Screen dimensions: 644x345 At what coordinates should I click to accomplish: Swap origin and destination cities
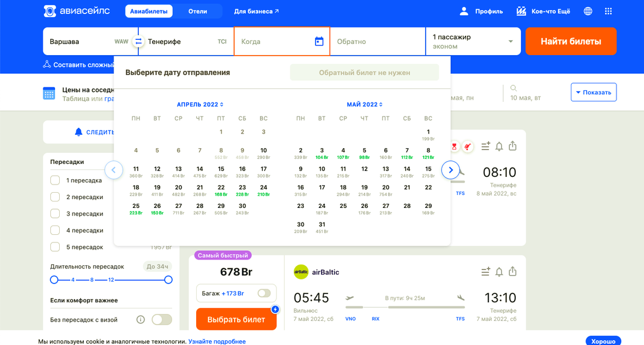click(138, 42)
